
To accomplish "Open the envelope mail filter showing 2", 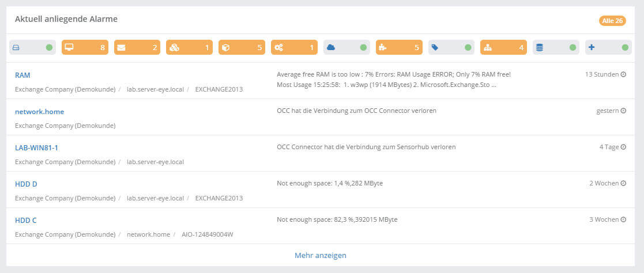I will pos(137,47).
